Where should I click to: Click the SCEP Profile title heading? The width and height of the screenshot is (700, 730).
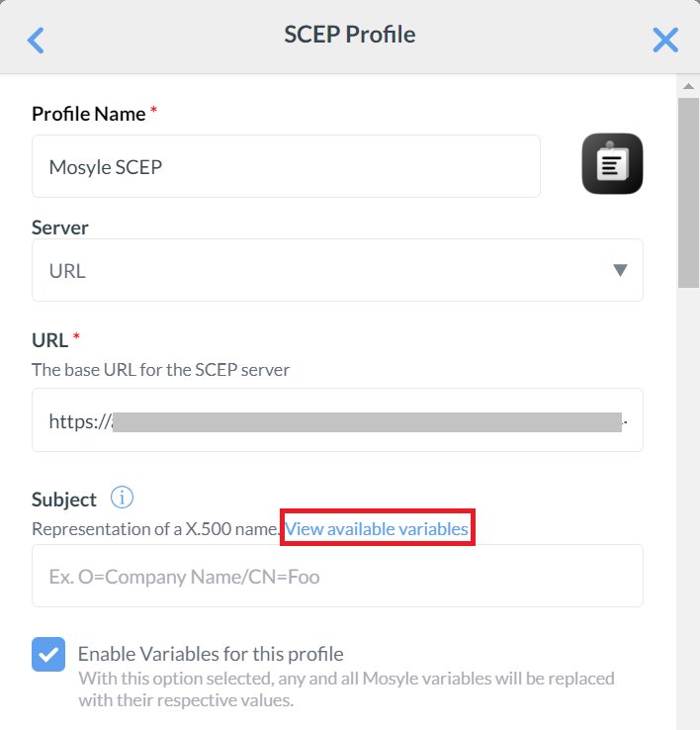350,35
